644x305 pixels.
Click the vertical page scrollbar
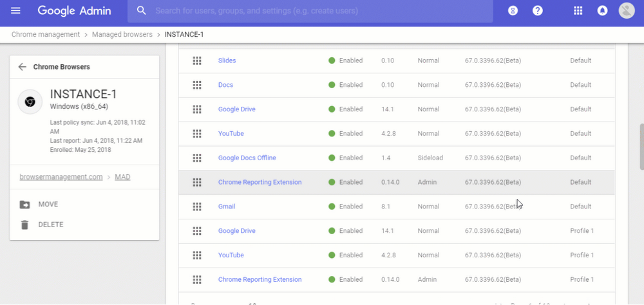point(640,148)
